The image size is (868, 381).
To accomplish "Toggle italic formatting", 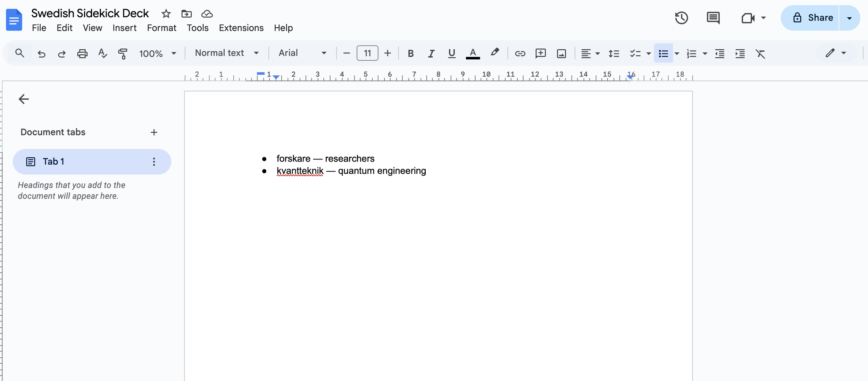I will click(431, 53).
